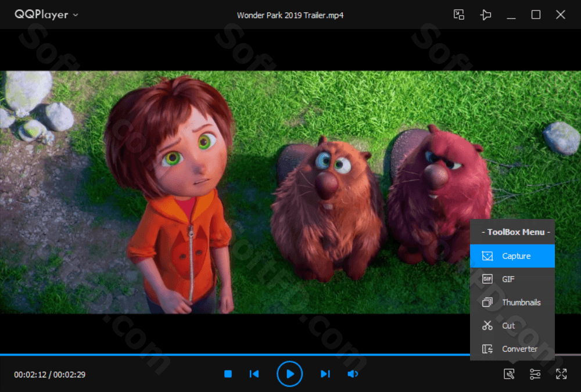Select Capture in the ToolBox Menu
Screen dimensions: 581x392
pos(512,256)
